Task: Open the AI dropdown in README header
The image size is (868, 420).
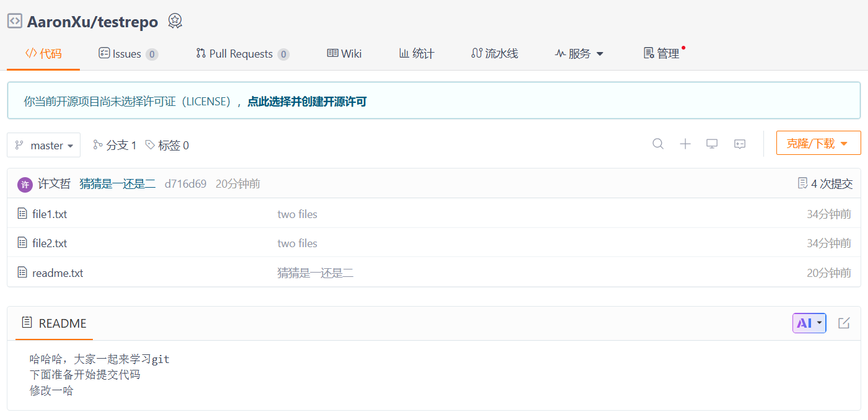Action: click(x=809, y=323)
